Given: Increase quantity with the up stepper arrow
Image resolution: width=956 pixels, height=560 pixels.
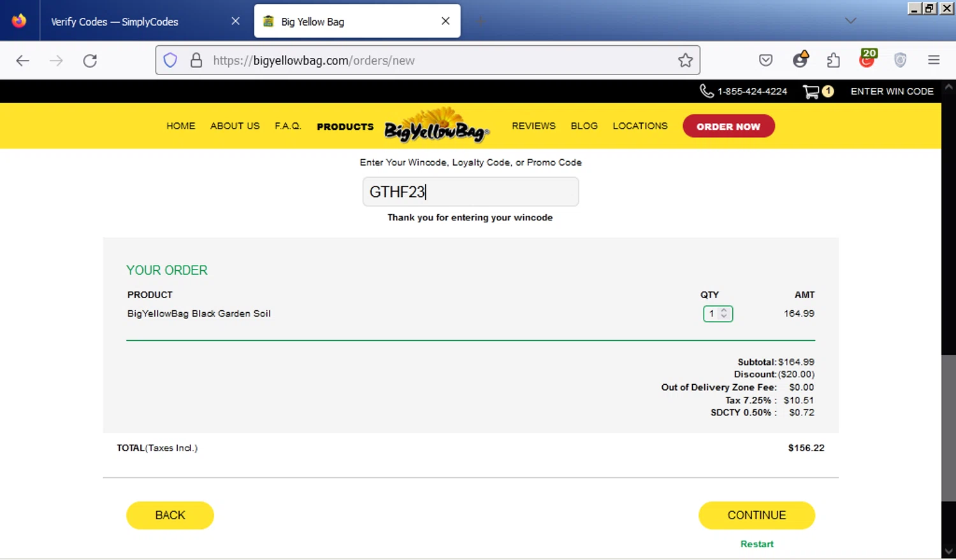Looking at the screenshot, I should (x=724, y=310).
